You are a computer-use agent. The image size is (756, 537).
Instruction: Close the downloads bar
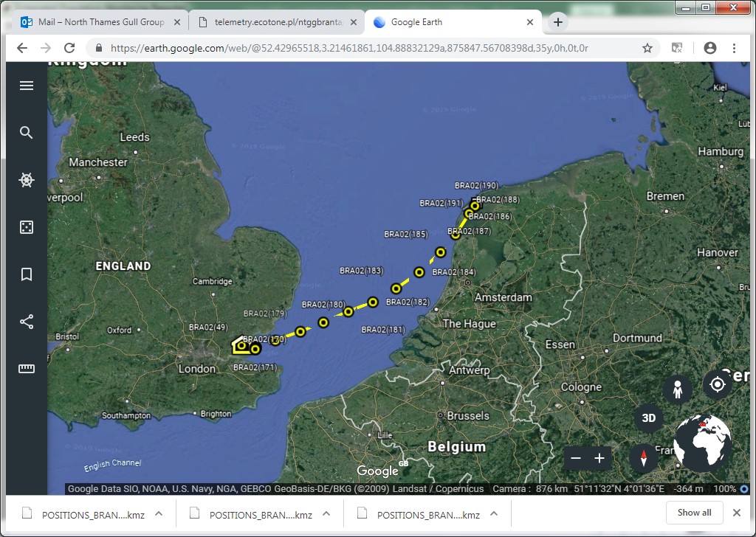737,513
